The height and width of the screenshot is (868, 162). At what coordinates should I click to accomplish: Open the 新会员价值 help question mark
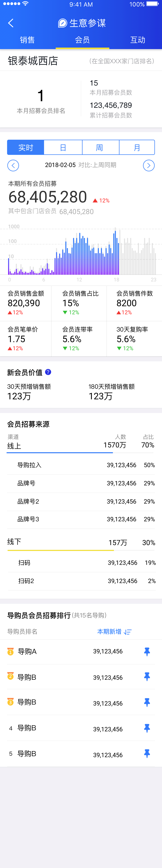(x=48, y=372)
